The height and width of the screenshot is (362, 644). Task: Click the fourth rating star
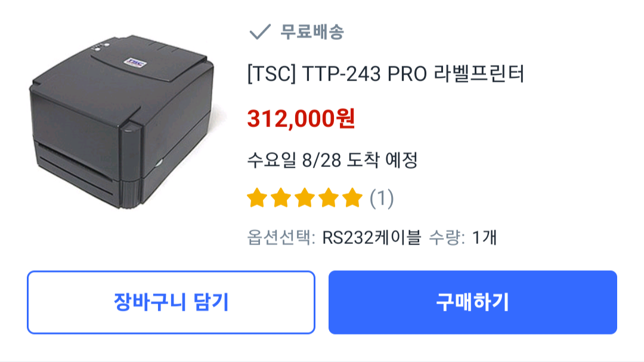pyautogui.click(x=329, y=197)
